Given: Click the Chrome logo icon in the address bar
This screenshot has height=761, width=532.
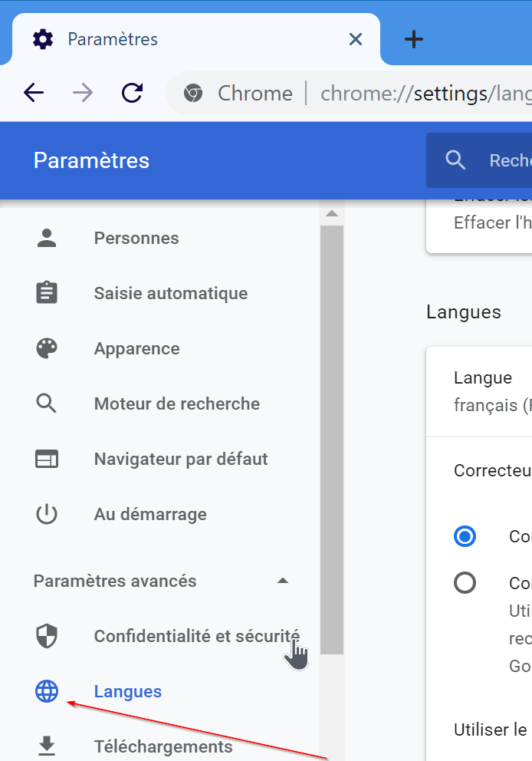Looking at the screenshot, I should pyautogui.click(x=193, y=93).
